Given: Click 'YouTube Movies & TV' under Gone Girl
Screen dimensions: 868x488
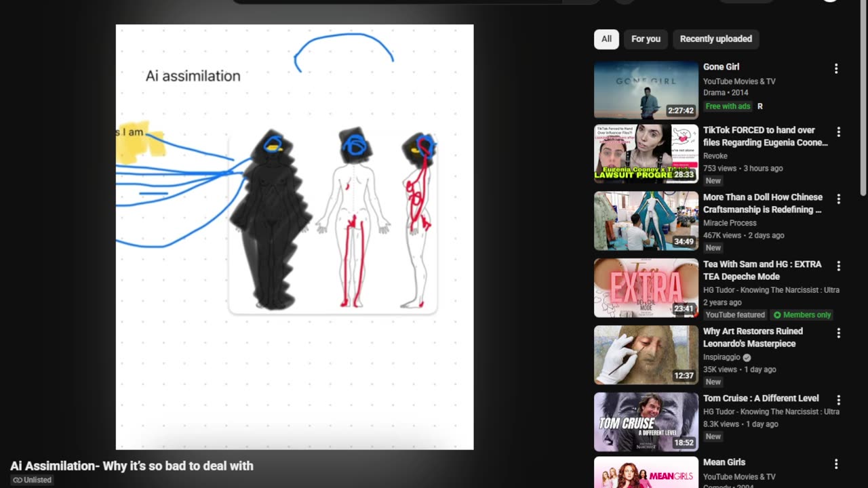Looking at the screenshot, I should click(739, 81).
